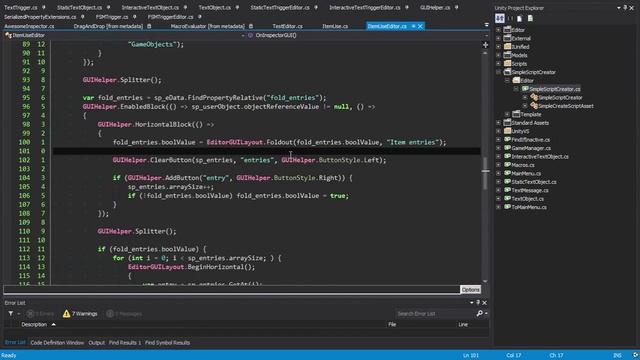The height and width of the screenshot is (360, 640).
Task: Sort by the Line column header
Action: (x=463, y=324)
